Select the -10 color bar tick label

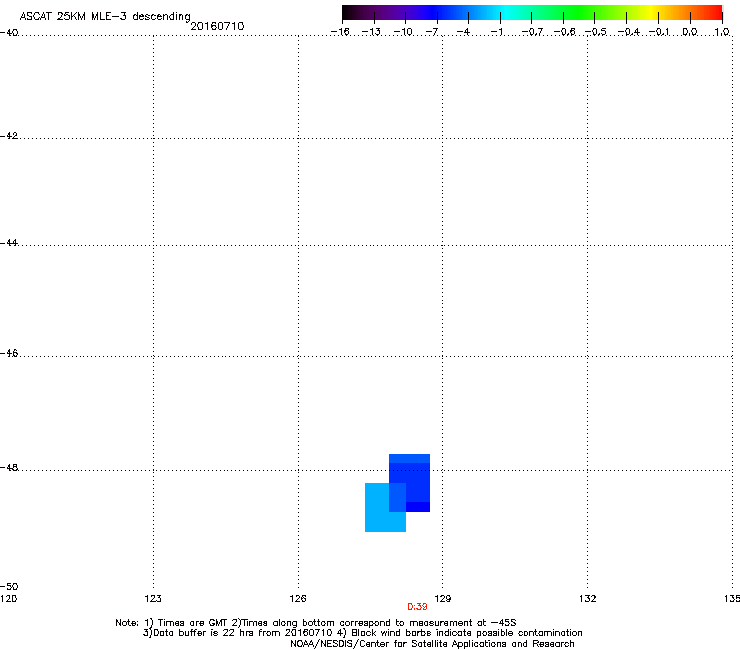(403, 32)
